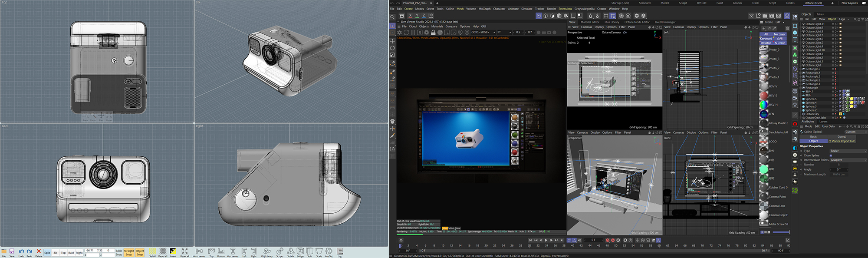
Task: Toggle the Close Spline checkbox
Action: (831, 155)
